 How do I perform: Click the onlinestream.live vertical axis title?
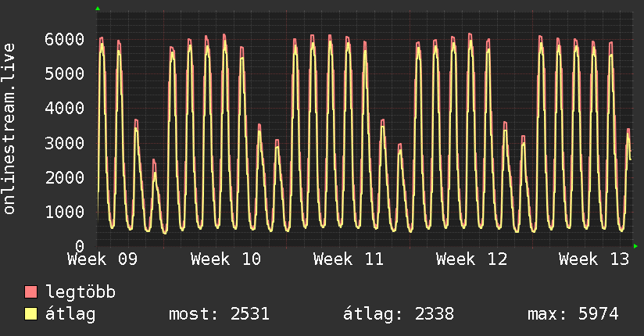pos(9,129)
